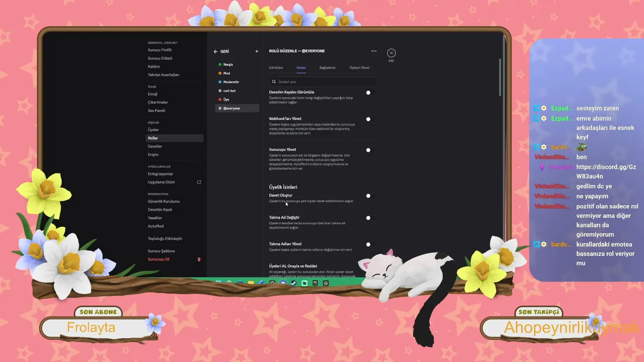Select the carl-bot role

[237, 91]
